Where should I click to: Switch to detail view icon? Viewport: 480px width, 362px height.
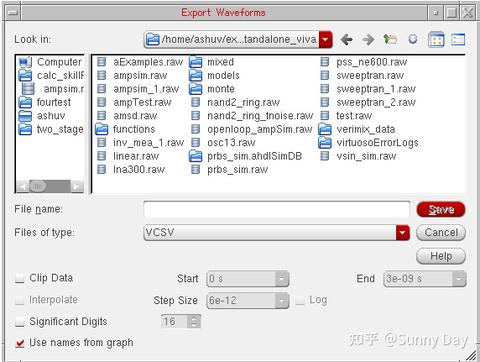[458, 39]
